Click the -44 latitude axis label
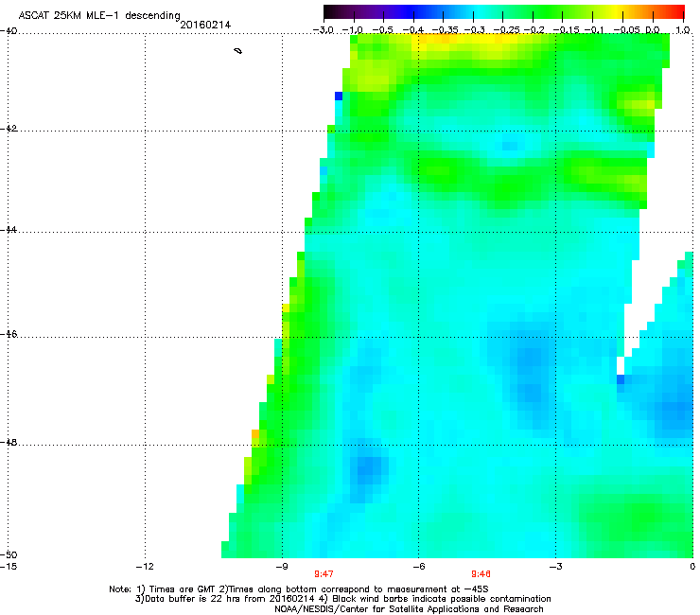 coord(9,230)
